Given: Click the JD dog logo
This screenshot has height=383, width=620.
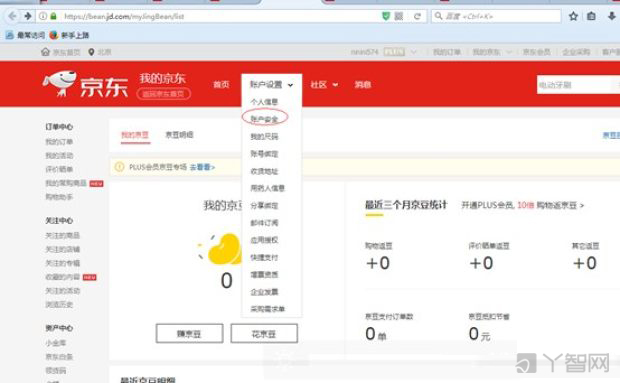Looking at the screenshot, I should (59, 83).
